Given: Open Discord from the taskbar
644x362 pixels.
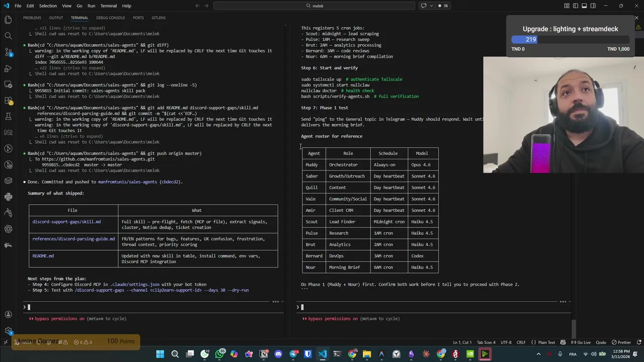Looking at the screenshot, I should coord(278,354).
